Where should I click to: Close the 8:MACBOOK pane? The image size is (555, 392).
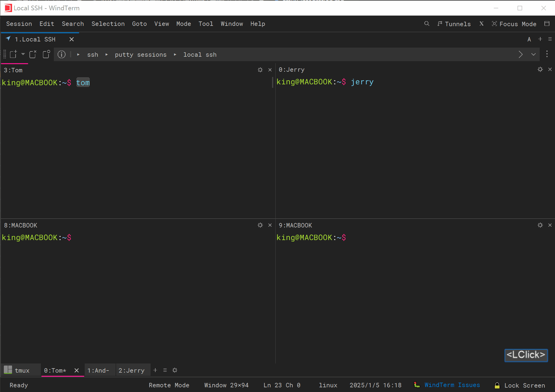point(270,225)
